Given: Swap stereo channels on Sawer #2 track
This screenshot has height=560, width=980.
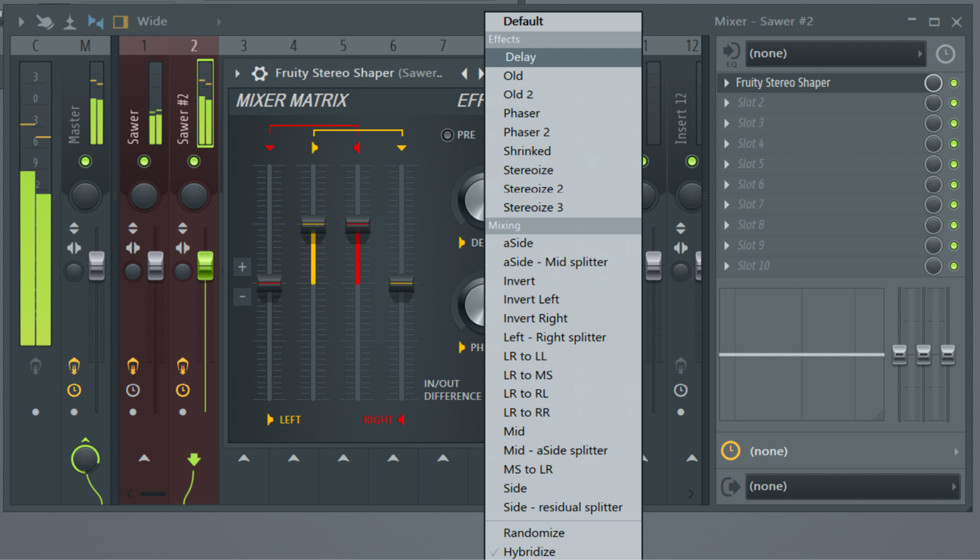Looking at the screenshot, I should click(x=183, y=248).
